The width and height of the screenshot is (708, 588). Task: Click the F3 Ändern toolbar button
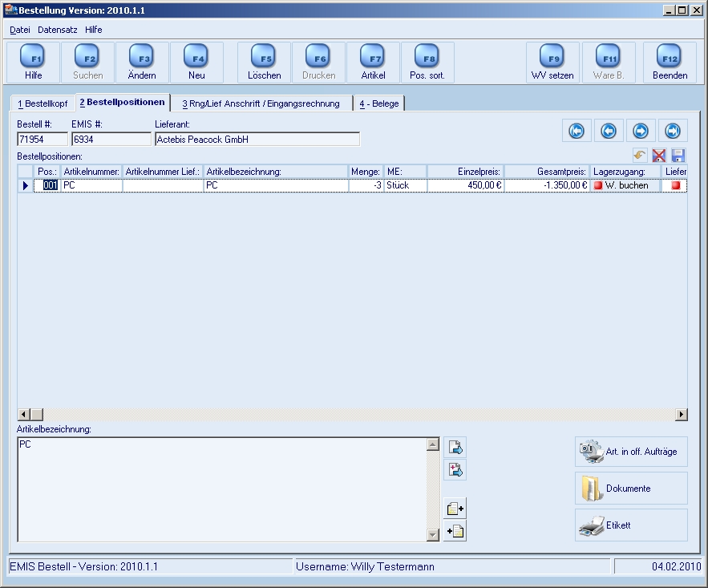coord(142,63)
